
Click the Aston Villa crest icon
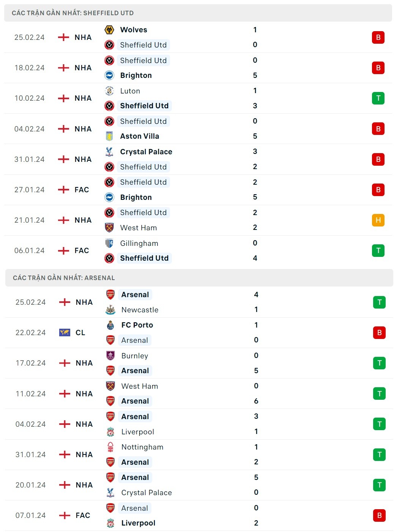pyautogui.click(x=109, y=136)
